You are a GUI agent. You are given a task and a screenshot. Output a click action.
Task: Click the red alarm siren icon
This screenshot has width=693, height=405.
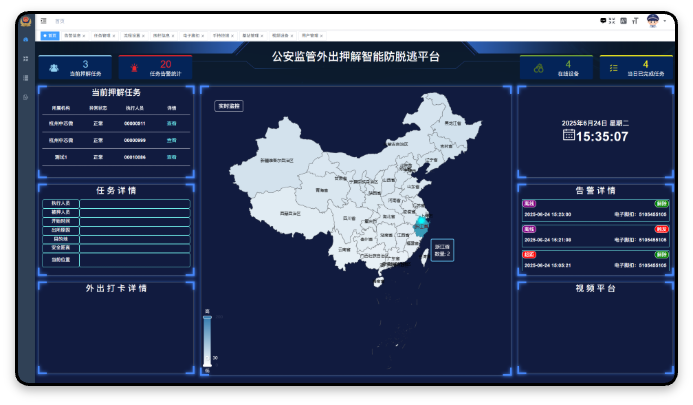[x=133, y=68]
